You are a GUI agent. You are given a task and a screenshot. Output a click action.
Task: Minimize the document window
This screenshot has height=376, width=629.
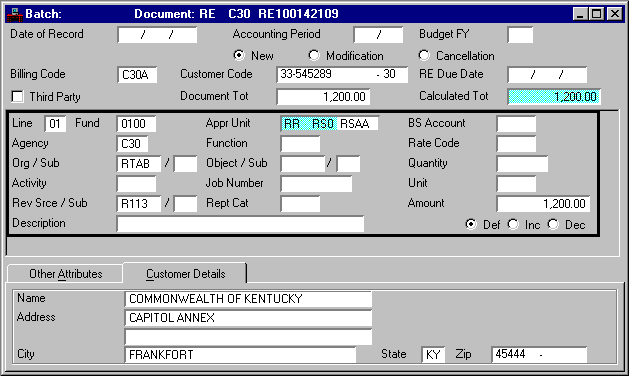tap(580, 14)
